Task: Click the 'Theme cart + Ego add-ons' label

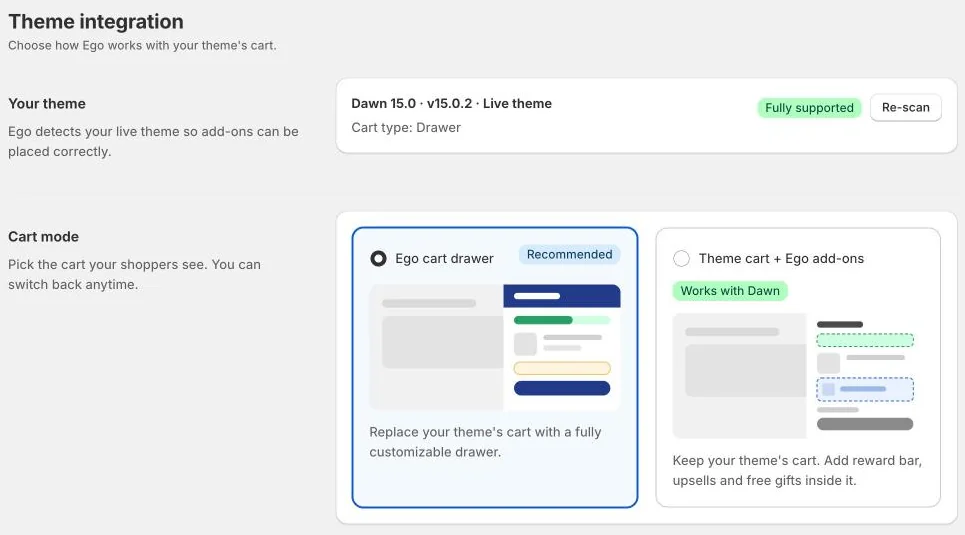Action: point(782,259)
